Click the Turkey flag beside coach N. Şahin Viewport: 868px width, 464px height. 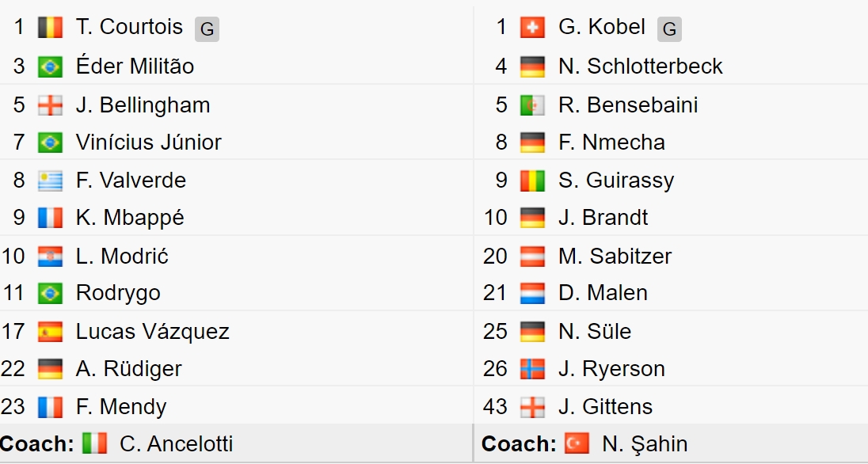[x=577, y=443]
